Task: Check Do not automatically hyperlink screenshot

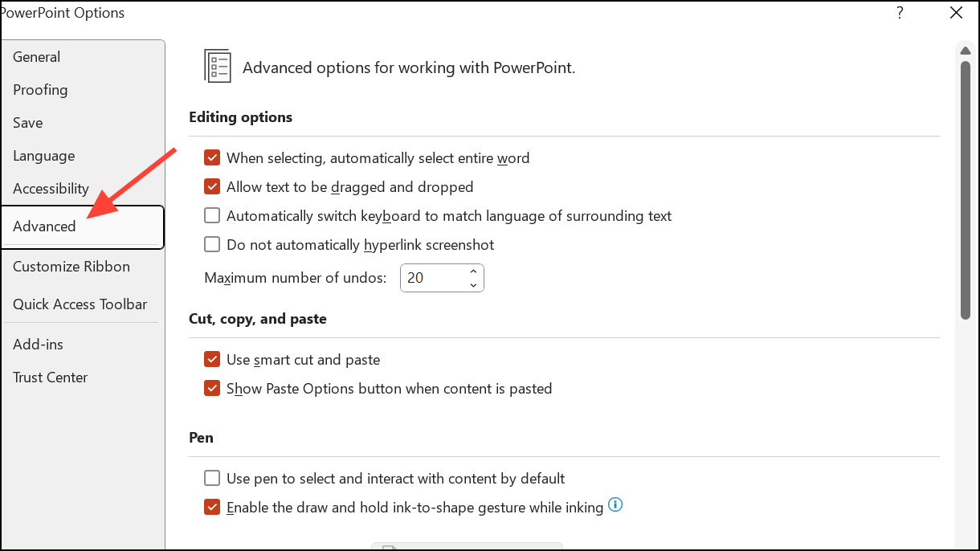Action: [212, 245]
